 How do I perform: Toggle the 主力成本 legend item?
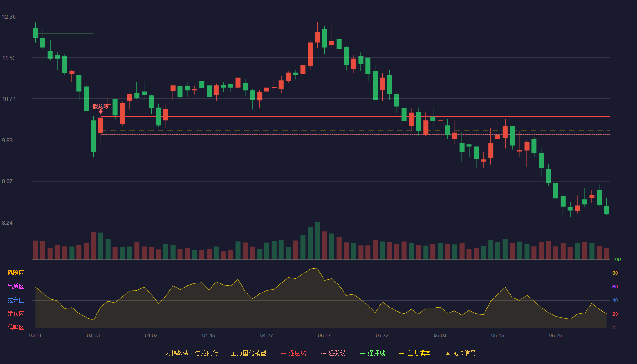415,353
